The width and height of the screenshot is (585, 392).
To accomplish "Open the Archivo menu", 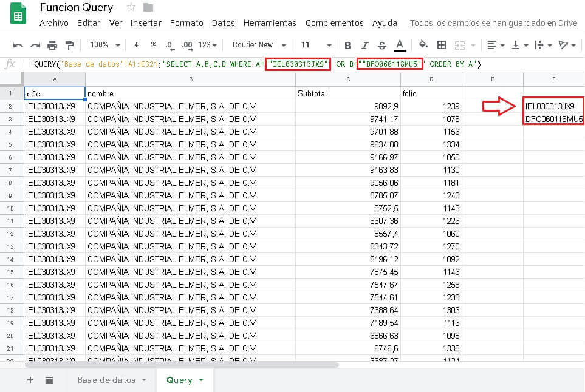I will pos(53,23).
